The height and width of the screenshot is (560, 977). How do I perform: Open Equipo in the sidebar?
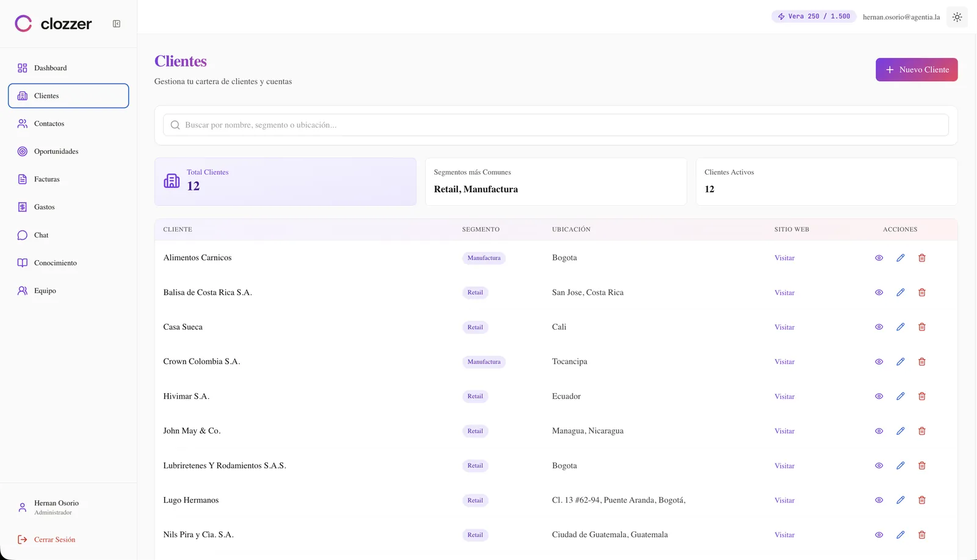tap(68, 291)
